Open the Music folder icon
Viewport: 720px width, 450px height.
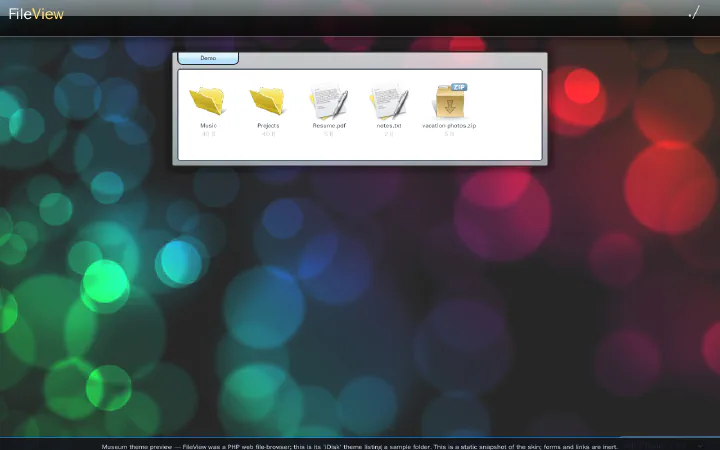pyautogui.click(x=207, y=101)
